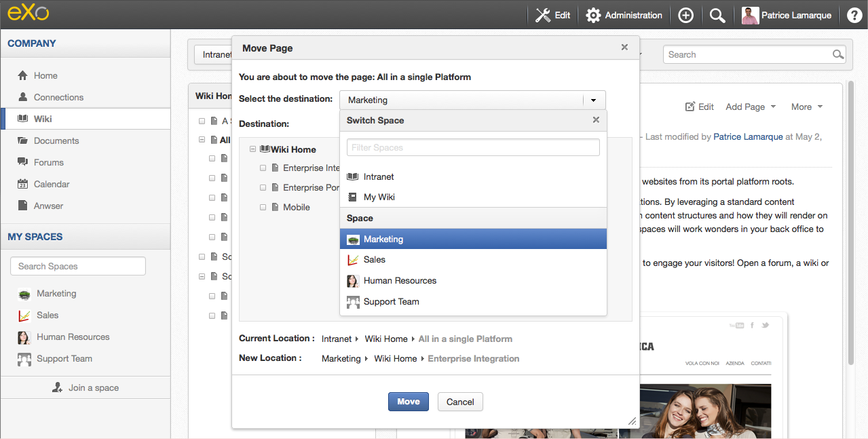This screenshot has height=439, width=868.
Task: Open the More dropdown
Action: (x=807, y=107)
